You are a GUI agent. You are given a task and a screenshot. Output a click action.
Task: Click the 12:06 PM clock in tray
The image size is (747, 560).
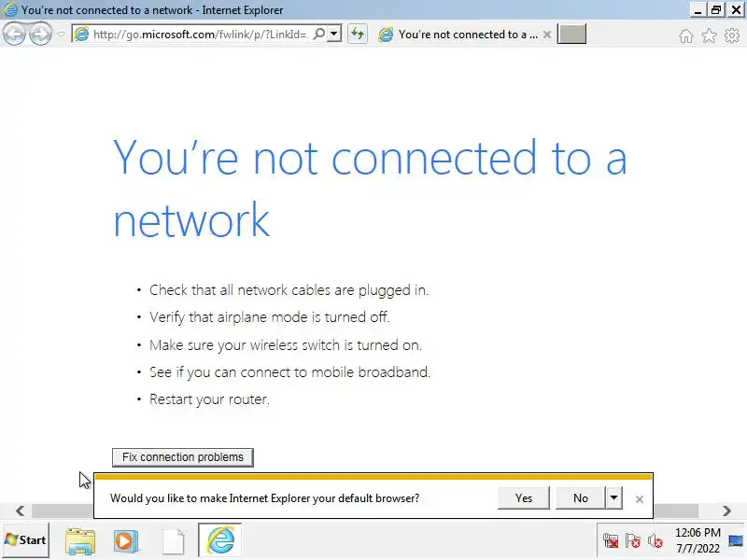pos(698,541)
